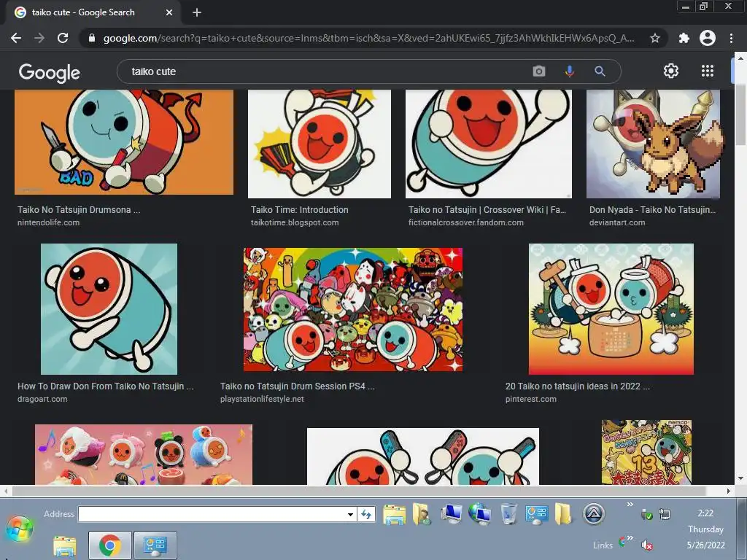This screenshot has width=747, height=560.
Task: Open a new browser tab with plus button
Action: pyautogui.click(x=197, y=12)
